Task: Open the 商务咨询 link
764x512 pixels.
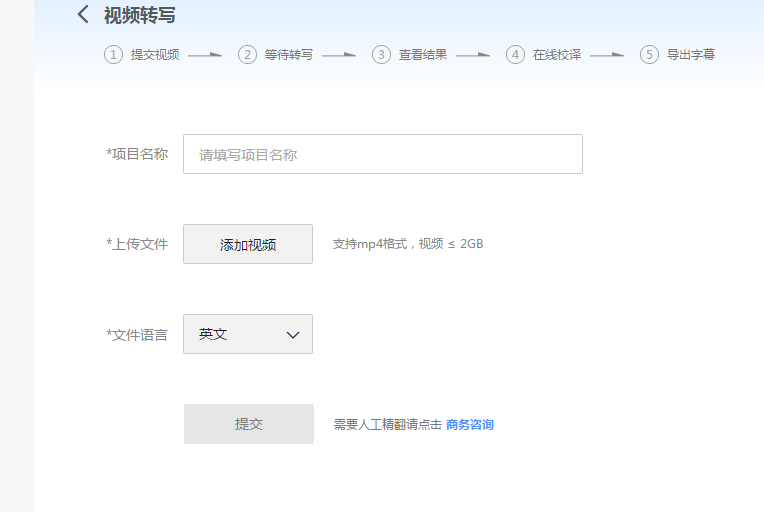Action: pos(470,425)
